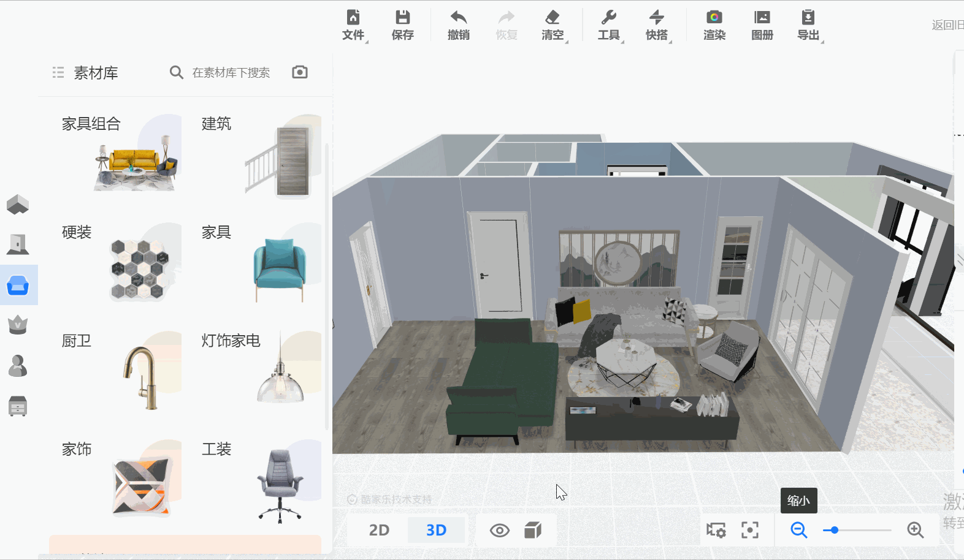Select the furniture sofa tab in left sidebar
The width and height of the screenshot is (964, 560).
point(18,285)
